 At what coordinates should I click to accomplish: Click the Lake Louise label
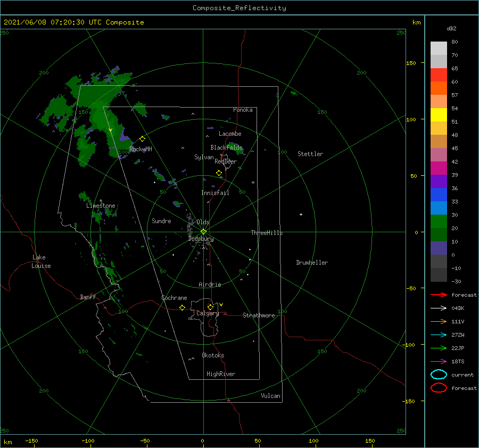click(41, 262)
